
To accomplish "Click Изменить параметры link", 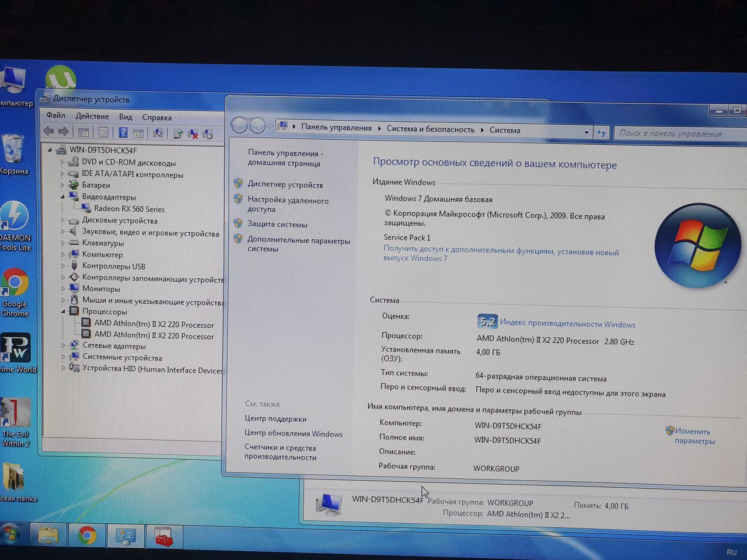I will click(x=694, y=436).
